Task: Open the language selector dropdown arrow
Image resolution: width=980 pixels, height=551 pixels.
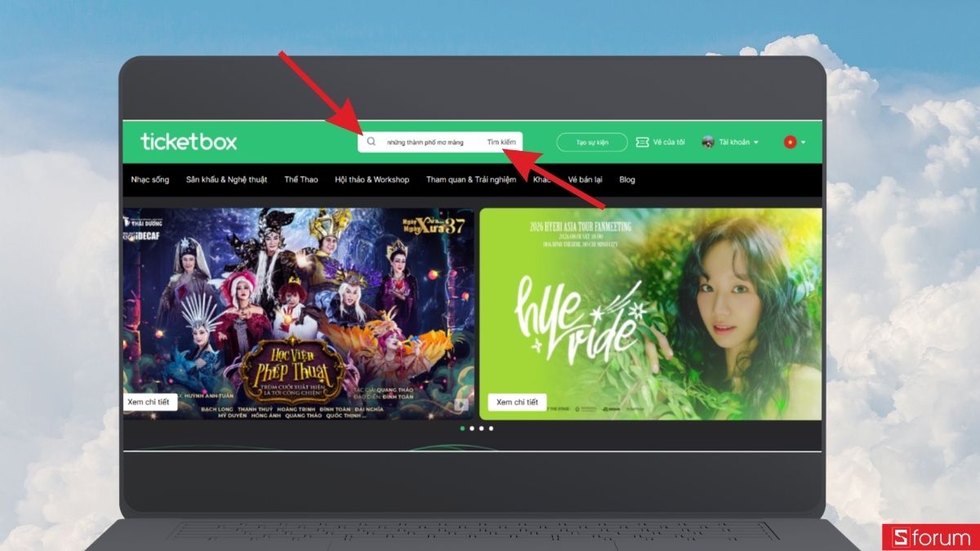Action: click(804, 142)
